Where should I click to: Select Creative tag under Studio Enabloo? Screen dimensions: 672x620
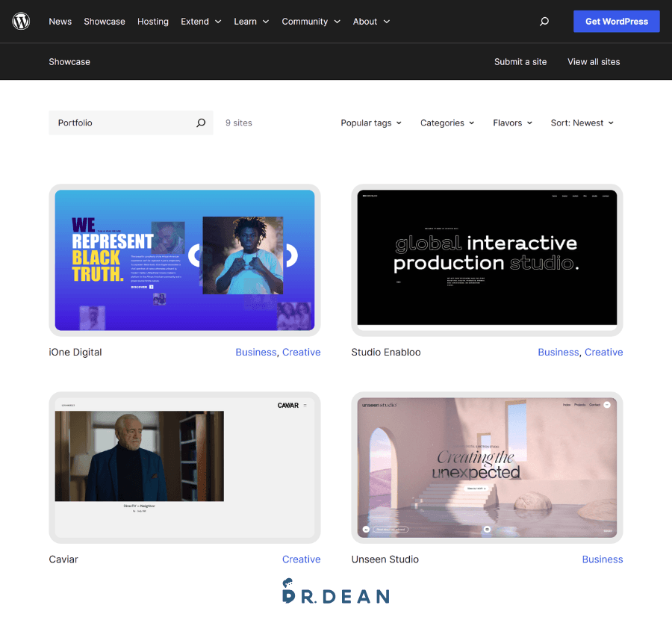(604, 352)
